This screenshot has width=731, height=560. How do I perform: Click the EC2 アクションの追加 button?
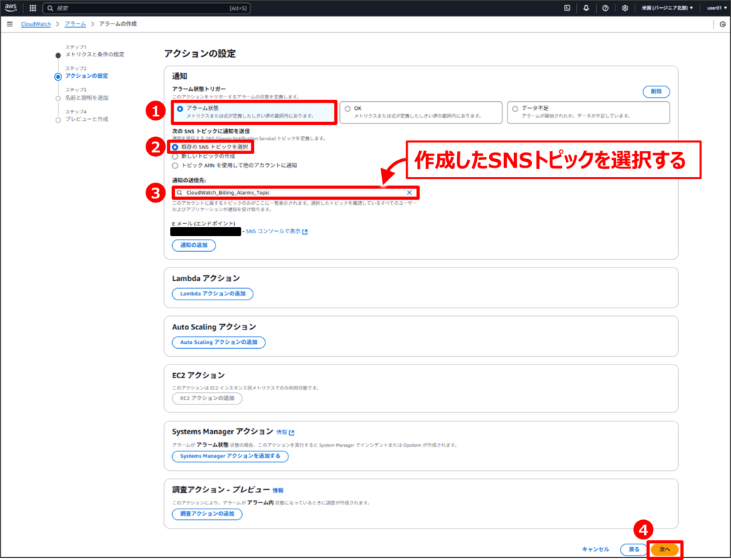(207, 398)
